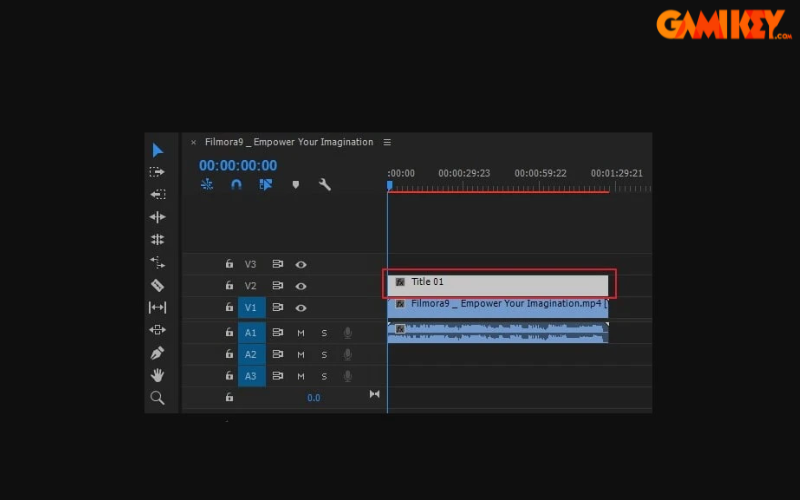Target the V3 track label

click(x=251, y=264)
